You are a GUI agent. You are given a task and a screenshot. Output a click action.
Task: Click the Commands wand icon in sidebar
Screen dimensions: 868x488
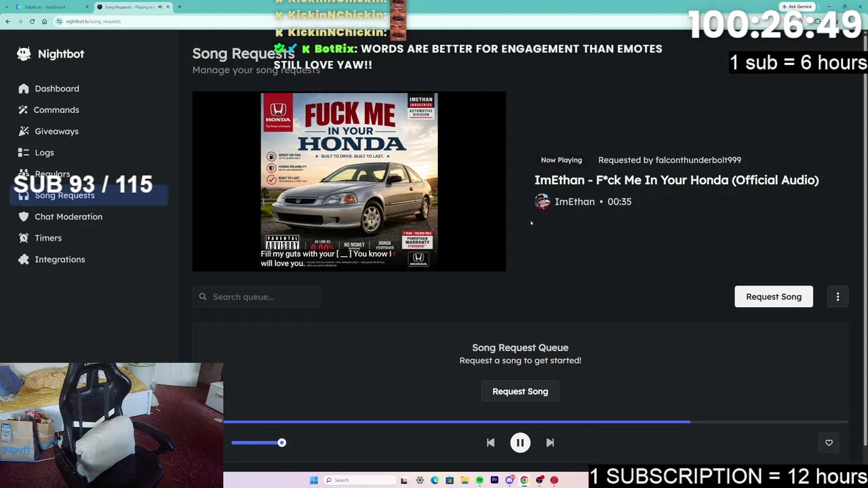pyautogui.click(x=24, y=110)
